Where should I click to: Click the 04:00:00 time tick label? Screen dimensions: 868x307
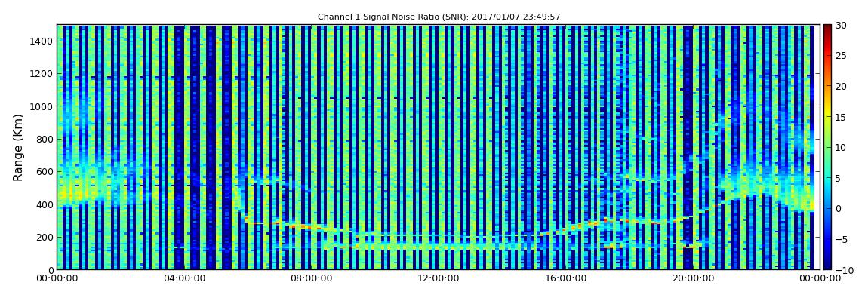183,278
